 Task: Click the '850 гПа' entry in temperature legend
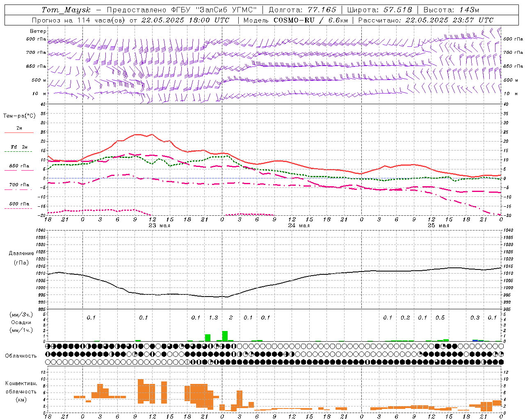(19, 166)
